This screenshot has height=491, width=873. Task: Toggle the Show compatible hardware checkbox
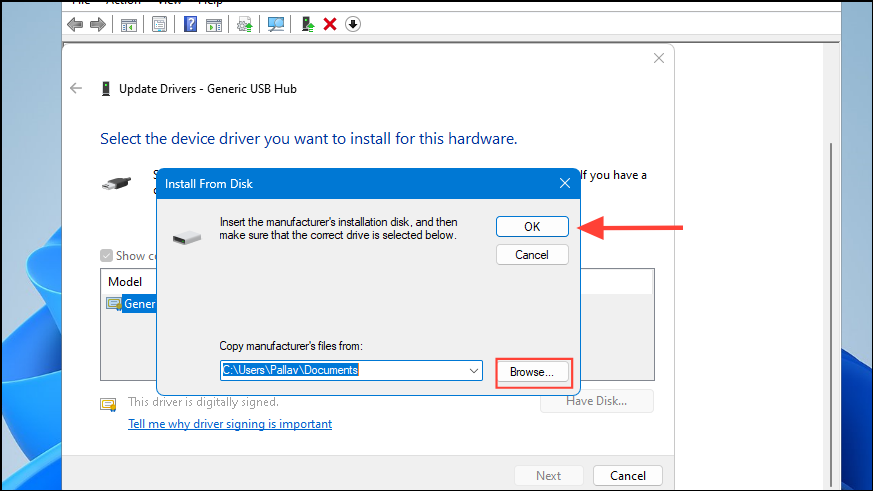tap(106, 256)
